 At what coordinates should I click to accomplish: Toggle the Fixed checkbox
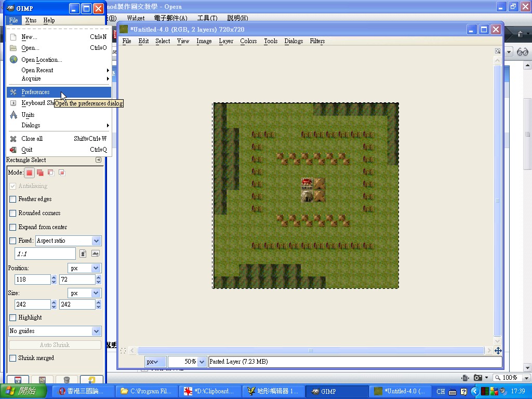click(x=13, y=241)
